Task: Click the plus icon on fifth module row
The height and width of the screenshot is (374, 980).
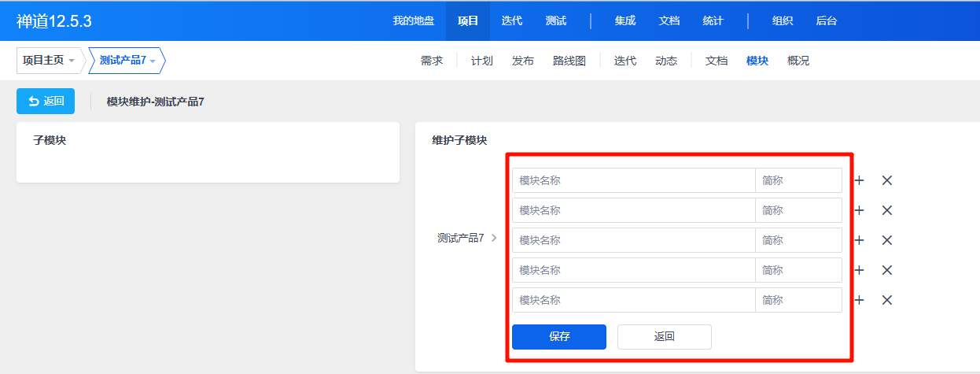Action: point(860,300)
